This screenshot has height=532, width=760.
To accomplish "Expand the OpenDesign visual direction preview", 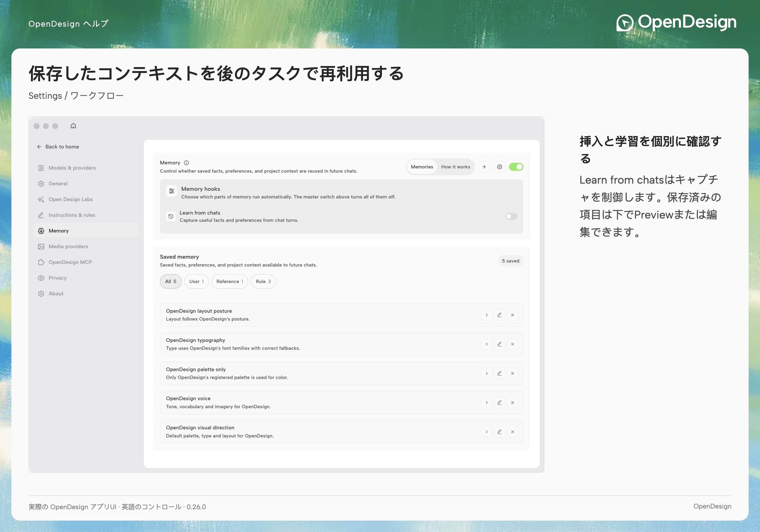I will click(x=487, y=432).
